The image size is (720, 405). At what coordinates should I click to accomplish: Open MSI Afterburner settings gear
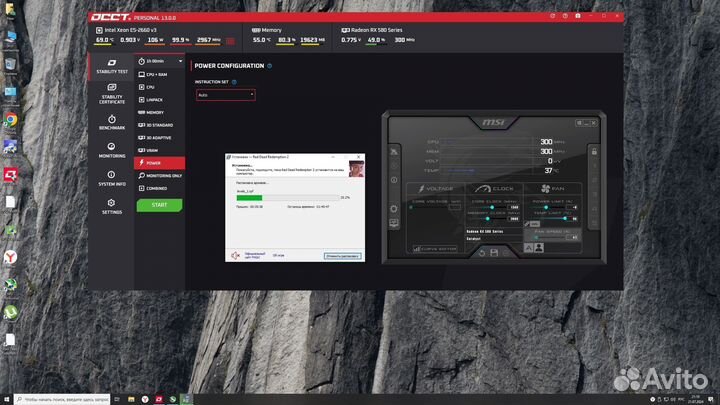[x=394, y=208]
